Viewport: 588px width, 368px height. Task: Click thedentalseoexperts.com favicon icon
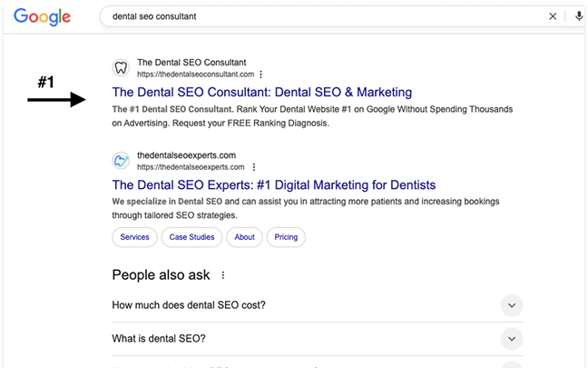click(x=121, y=161)
